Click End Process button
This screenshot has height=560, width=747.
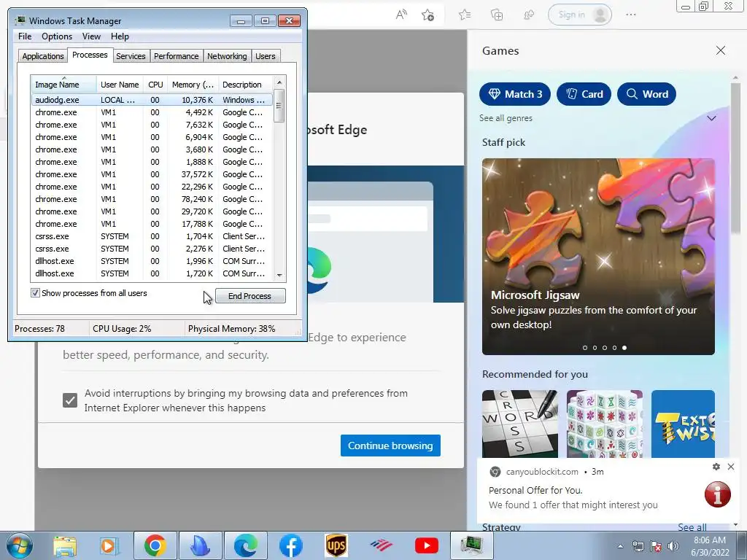click(250, 296)
